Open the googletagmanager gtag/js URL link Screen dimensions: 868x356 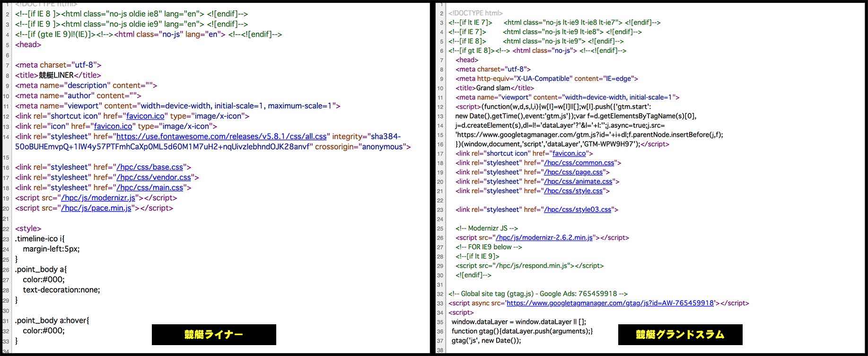click(610, 303)
